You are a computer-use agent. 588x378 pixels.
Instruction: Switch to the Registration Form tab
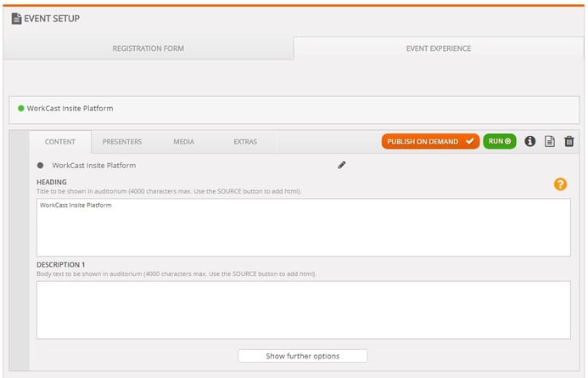point(148,48)
